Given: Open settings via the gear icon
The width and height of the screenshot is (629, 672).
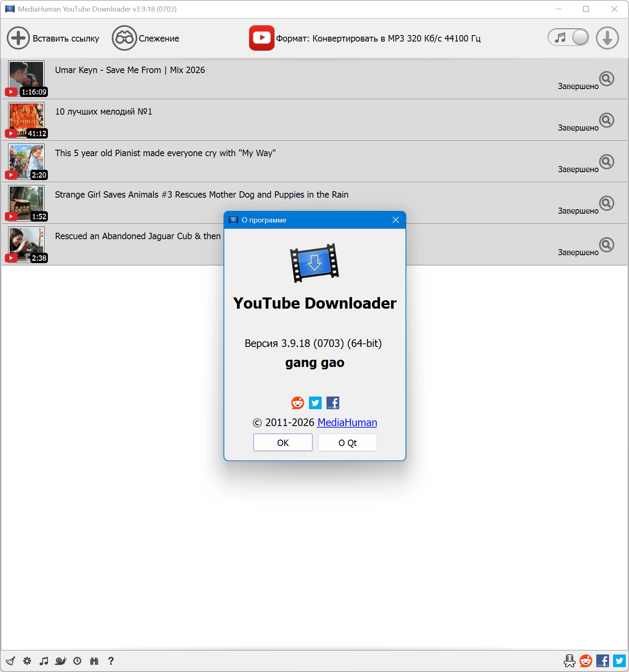Looking at the screenshot, I should [27, 661].
